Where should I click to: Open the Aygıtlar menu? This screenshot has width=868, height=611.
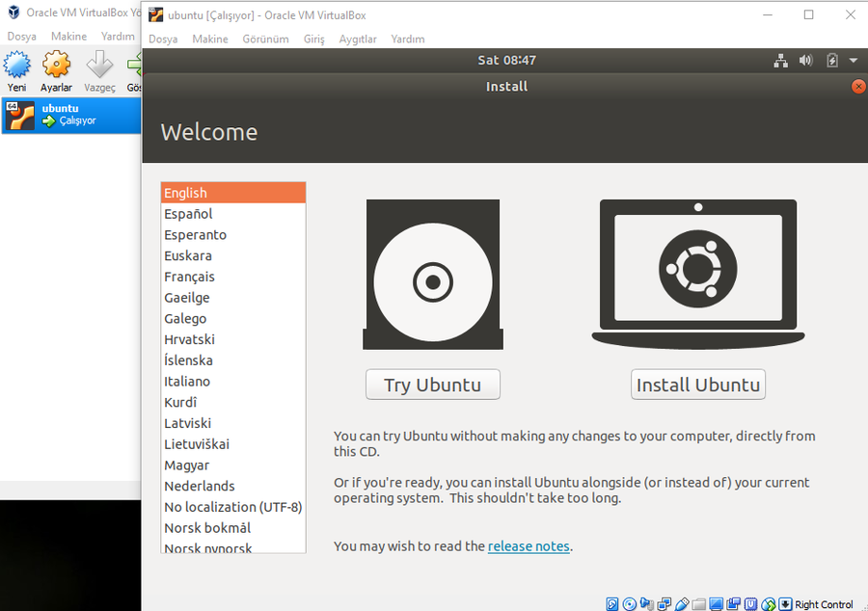point(358,39)
